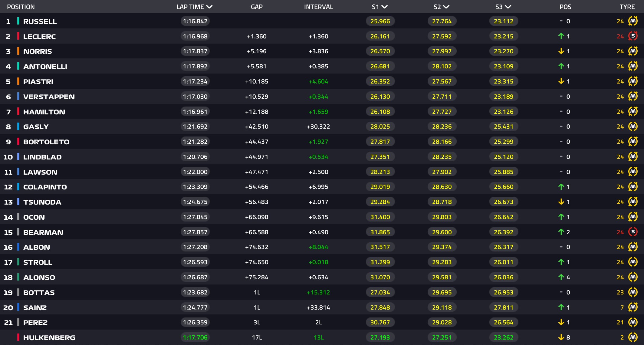
Task: Select the position-gain arrow for Antonelli
Action: point(561,66)
